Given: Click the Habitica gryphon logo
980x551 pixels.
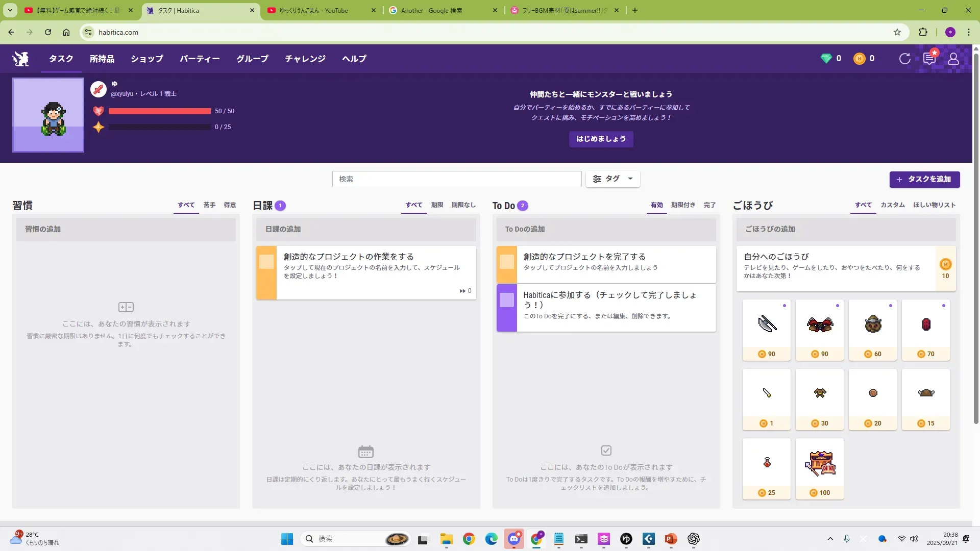Looking at the screenshot, I should click(x=21, y=59).
